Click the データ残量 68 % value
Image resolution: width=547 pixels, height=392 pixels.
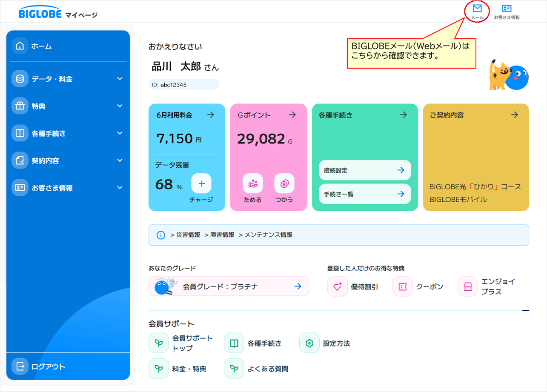(x=169, y=184)
